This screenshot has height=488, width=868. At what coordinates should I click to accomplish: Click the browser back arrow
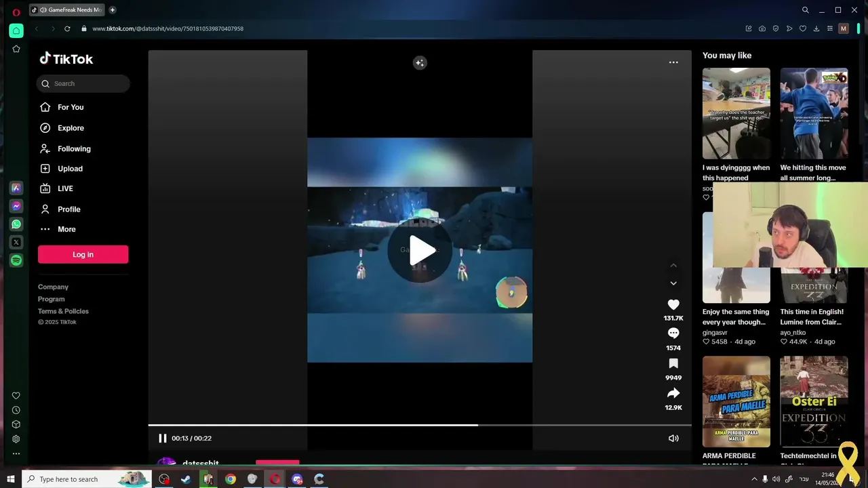[x=37, y=28]
